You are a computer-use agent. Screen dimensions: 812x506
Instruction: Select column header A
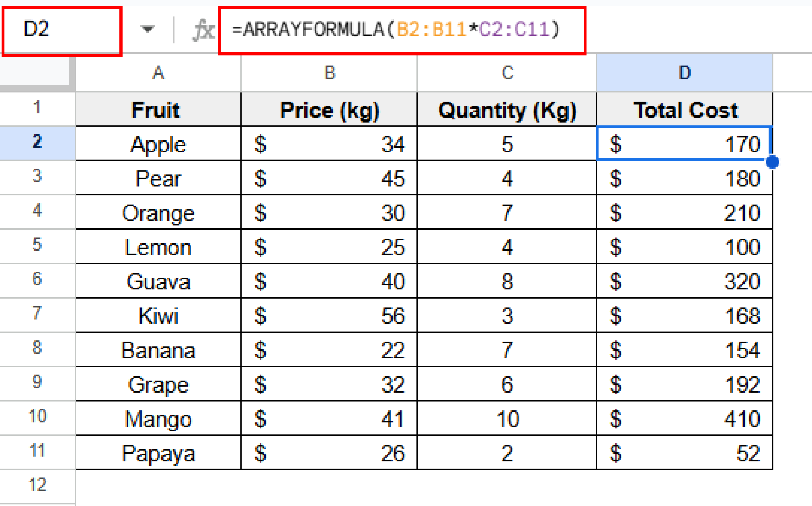157,73
